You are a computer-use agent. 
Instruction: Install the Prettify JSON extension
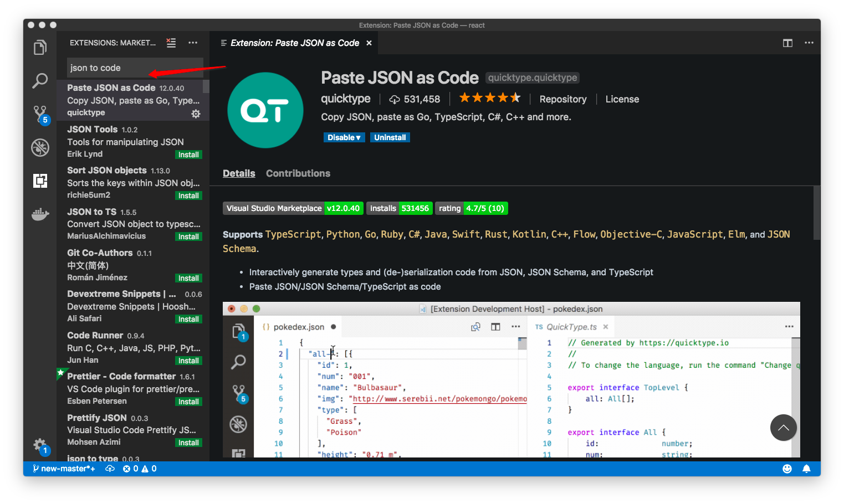pyautogui.click(x=188, y=443)
